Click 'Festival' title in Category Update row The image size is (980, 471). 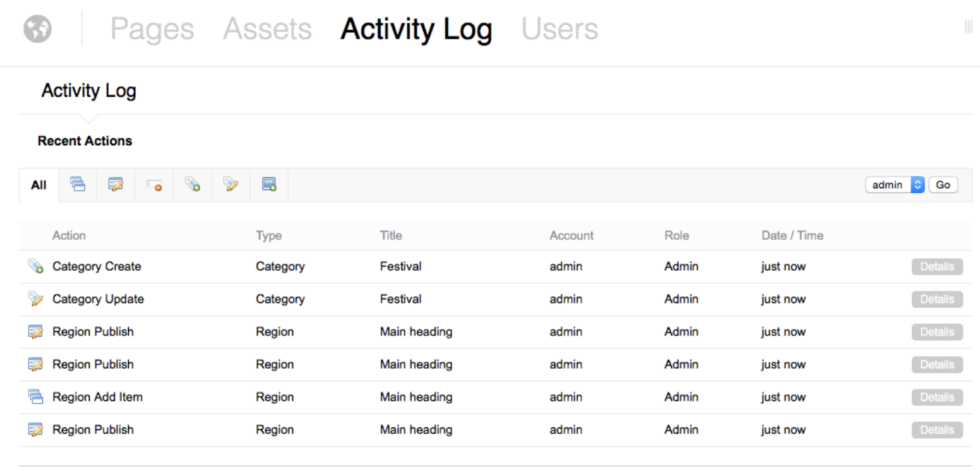point(401,299)
